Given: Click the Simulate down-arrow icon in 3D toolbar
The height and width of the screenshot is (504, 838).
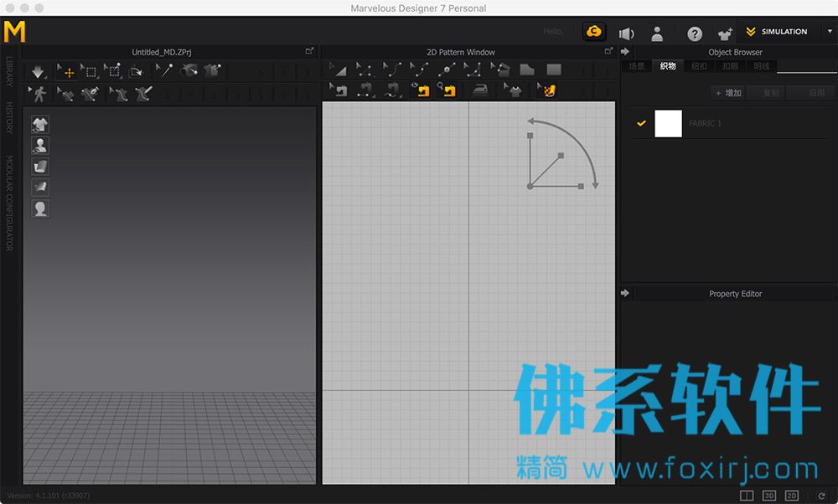Looking at the screenshot, I should click(38, 72).
